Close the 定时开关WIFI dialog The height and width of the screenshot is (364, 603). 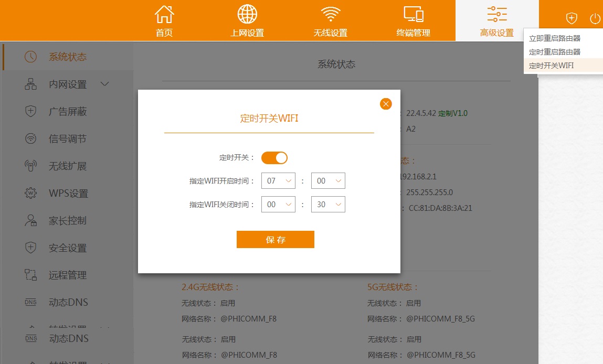(386, 104)
